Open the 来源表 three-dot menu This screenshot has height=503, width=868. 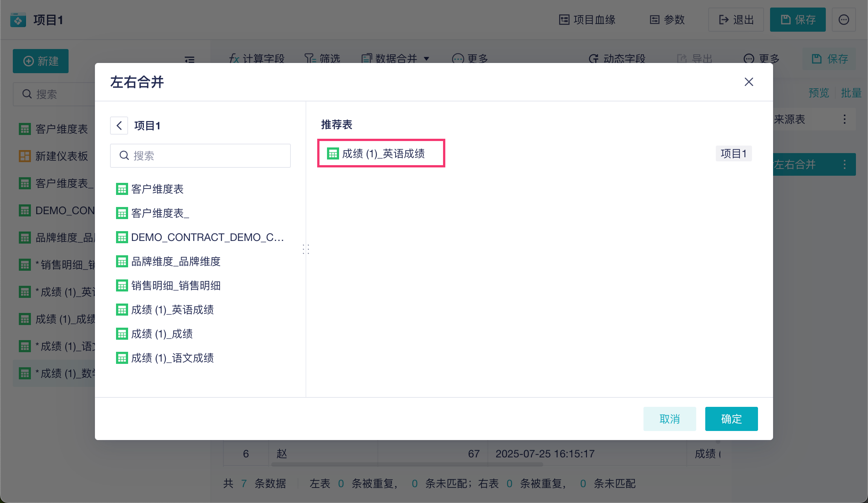(844, 120)
